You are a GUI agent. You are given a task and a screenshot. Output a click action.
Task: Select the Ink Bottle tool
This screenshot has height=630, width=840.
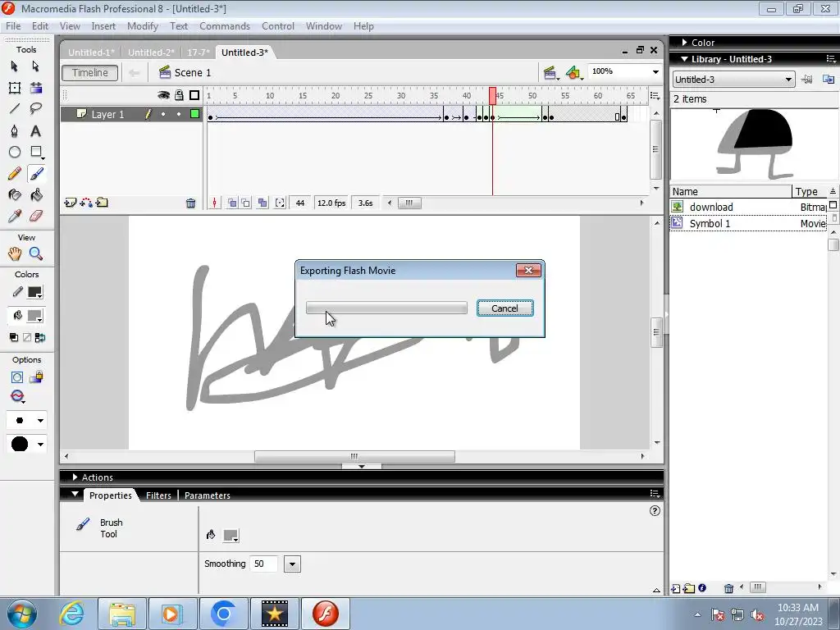point(15,195)
